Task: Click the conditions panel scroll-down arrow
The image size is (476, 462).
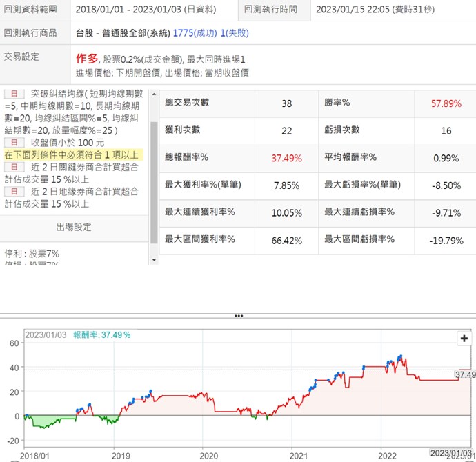Action: 154,259
